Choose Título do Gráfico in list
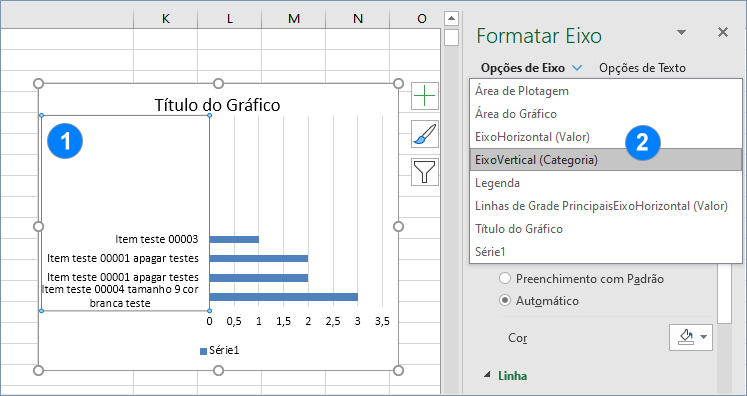The height and width of the screenshot is (396, 747). (606, 229)
